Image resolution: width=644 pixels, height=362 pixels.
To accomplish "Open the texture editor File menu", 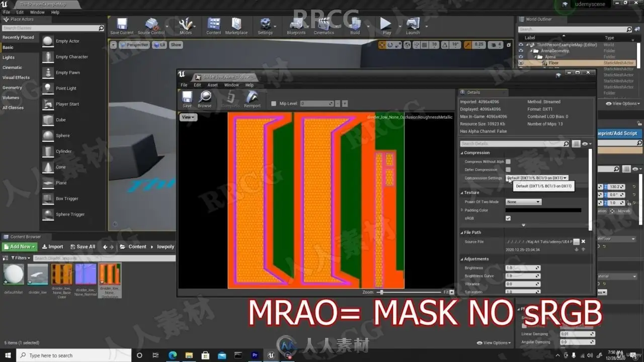I will click(x=184, y=85).
